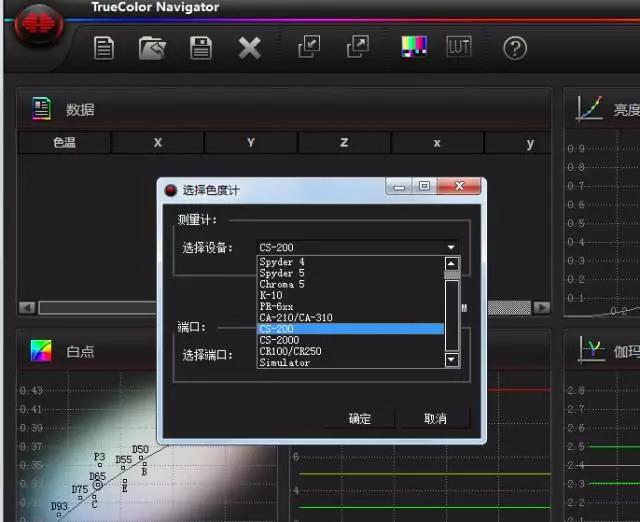Screen dimensions: 640x522
Task: Click the D75 white point marker
Action: [80, 498]
